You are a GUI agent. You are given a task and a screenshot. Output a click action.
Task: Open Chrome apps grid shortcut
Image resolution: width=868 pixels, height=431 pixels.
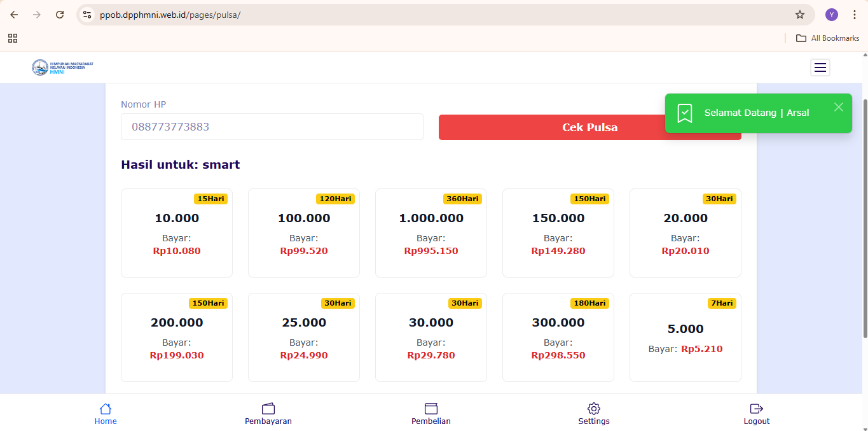click(x=13, y=38)
